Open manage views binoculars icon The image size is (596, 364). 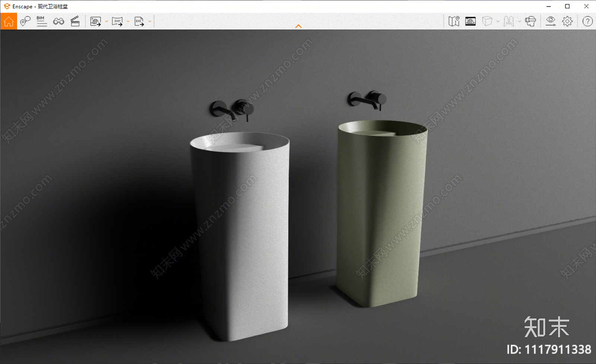coord(58,22)
